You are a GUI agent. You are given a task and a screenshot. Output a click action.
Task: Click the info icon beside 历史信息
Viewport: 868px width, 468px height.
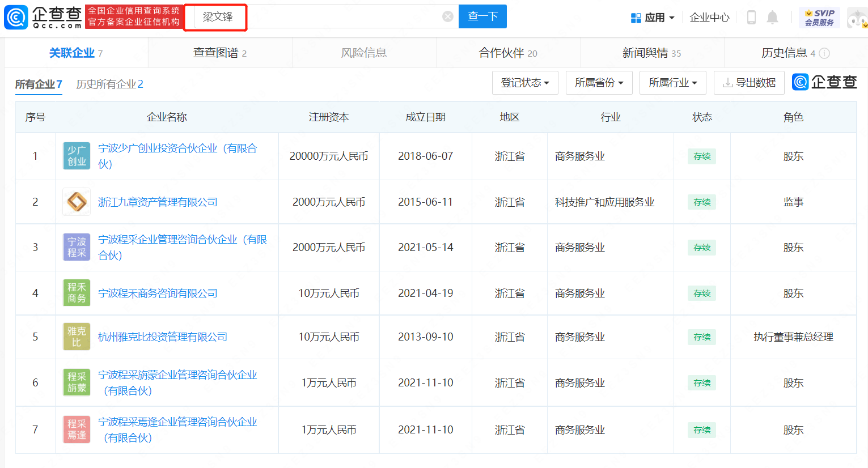point(825,53)
